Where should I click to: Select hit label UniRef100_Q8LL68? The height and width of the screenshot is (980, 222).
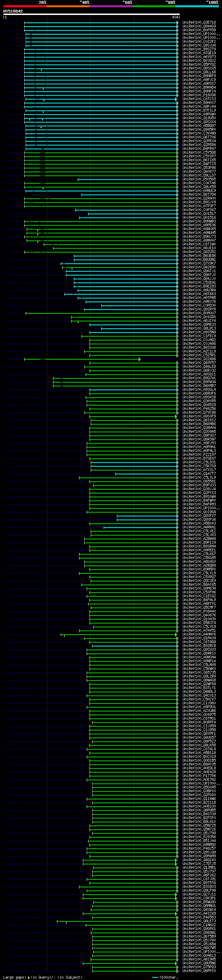click(199, 72)
